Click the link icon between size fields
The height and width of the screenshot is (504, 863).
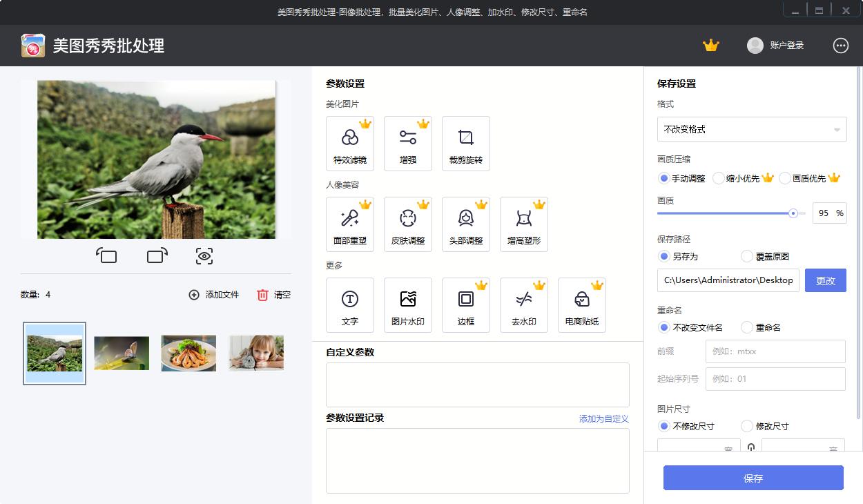[x=751, y=448]
